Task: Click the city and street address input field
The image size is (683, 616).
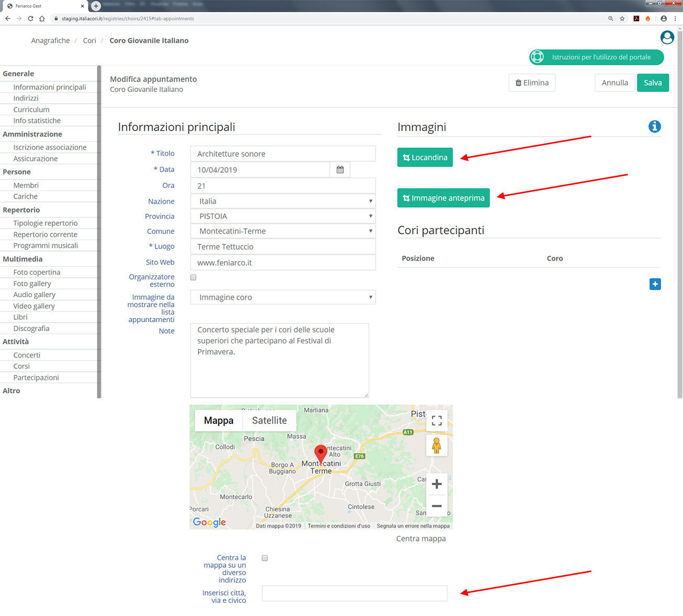Action: (x=354, y=593)
